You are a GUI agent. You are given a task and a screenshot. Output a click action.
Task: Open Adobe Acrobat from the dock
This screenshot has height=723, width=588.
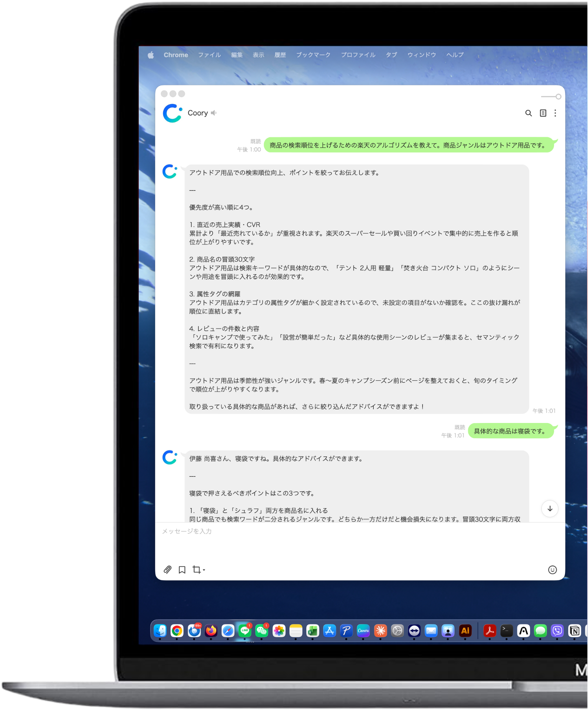[x=489, y=631]
